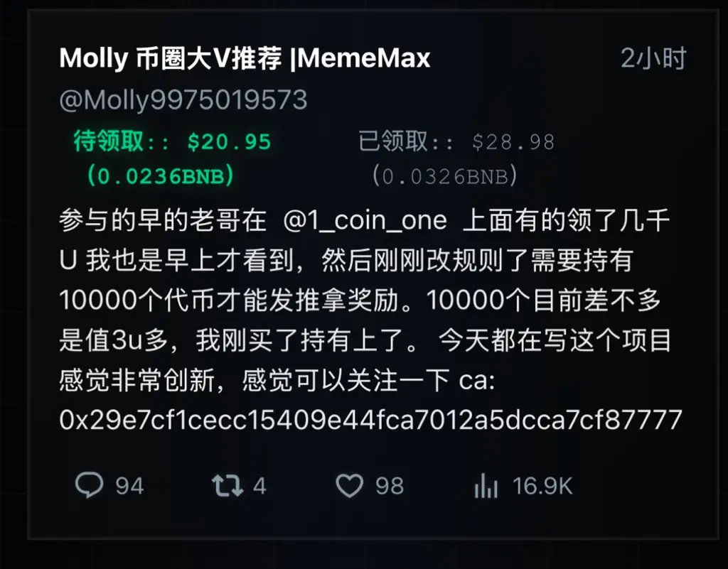Click the retweet count 4
This screenshot has height=569, width=728.
click(x=259, y=486)
